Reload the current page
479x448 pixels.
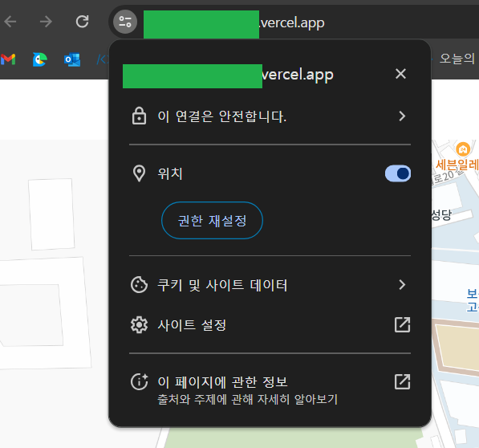pyautogui.click(x=82, y=22)
